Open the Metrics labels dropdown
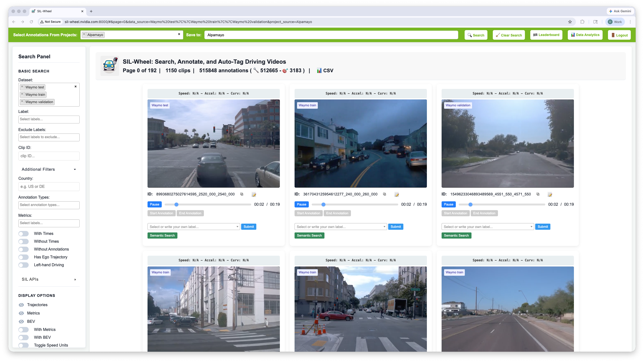This screenshot has height=362, width=644. [49, 223]
